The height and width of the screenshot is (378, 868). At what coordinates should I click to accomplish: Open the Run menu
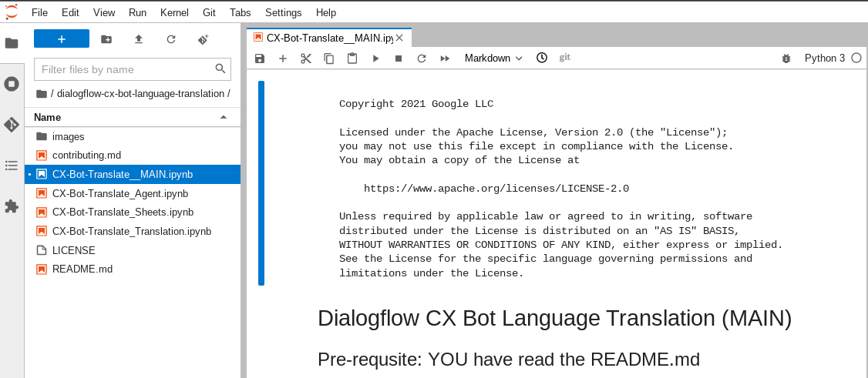click(137, 12)
